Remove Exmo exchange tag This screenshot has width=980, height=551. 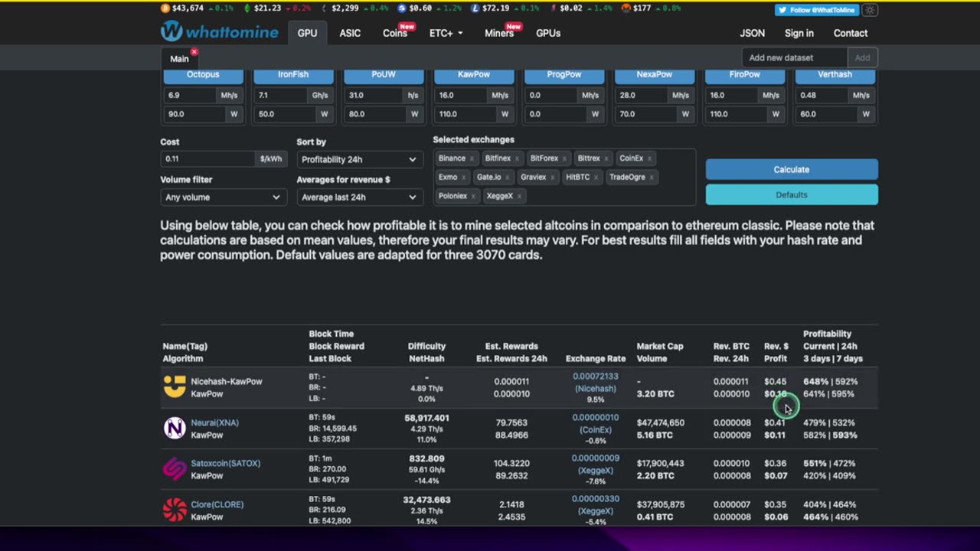(x=463, y=178)
